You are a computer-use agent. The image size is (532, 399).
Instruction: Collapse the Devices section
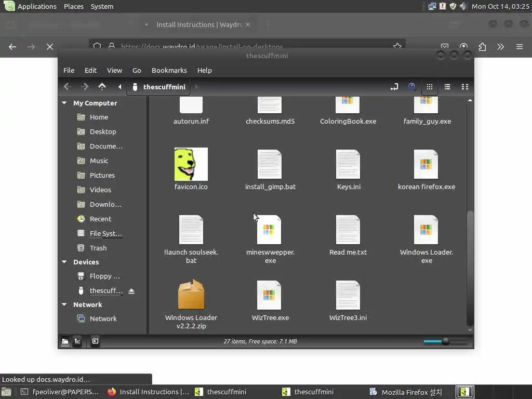pyautogui.click(x=64, y=262)
